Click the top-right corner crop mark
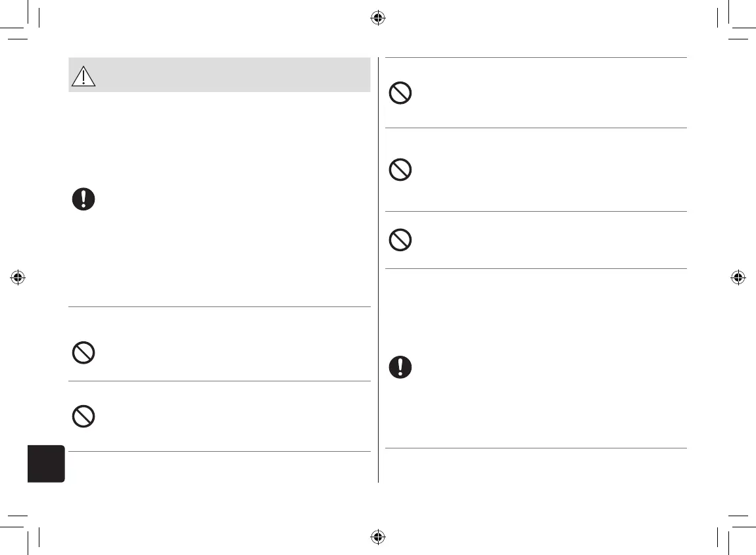The image size is (756, 555). pos(728,26)
